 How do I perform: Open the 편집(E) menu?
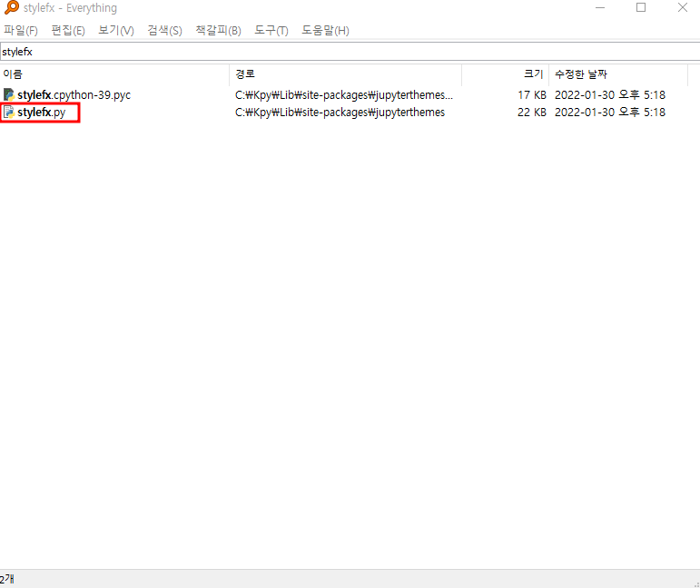68,30
